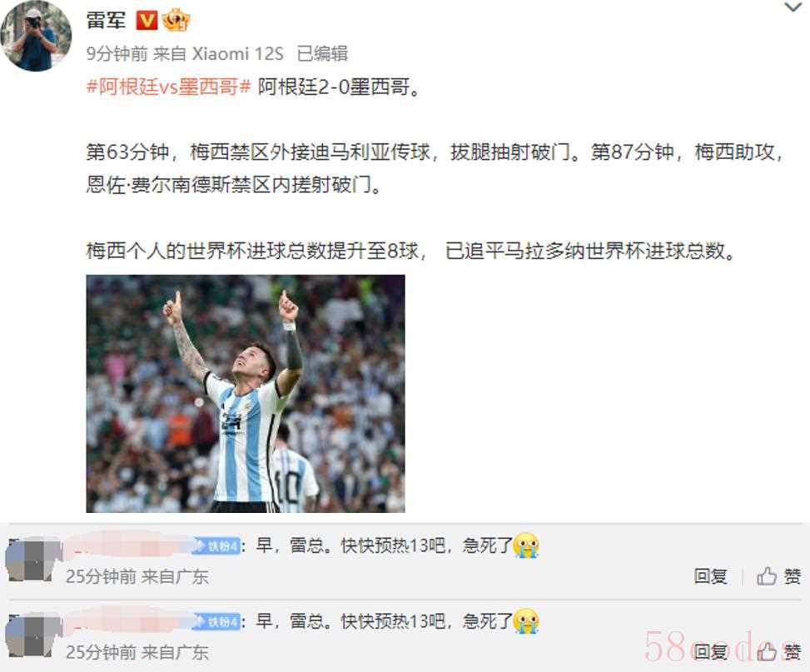The image size is (810, 672).
Task: Reply to the first comment via 回复
Action: 710,576
